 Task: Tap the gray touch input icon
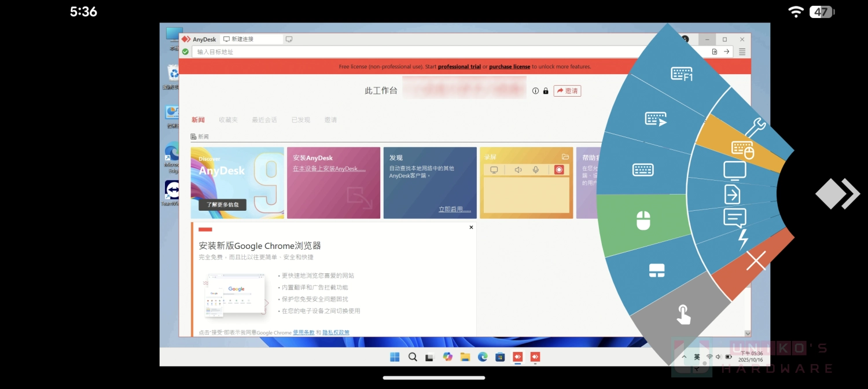pyautogui.click(x=683, y=313)
